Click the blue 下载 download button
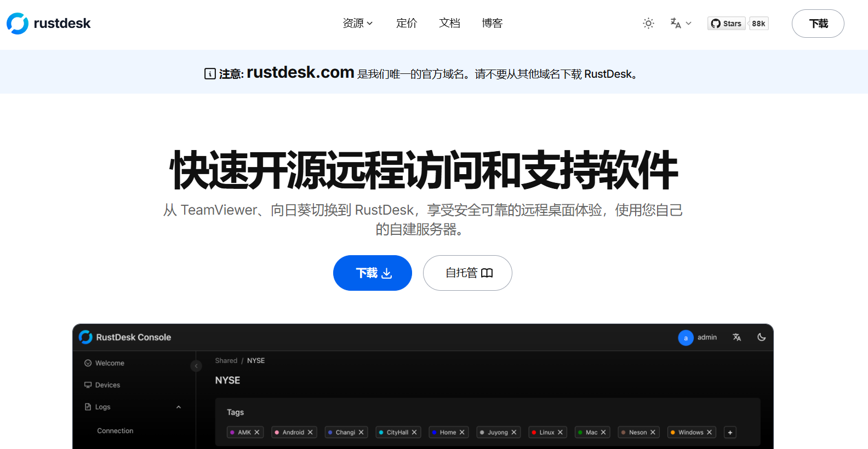Image resolution: width=868 pixels, height=449 pixels. pyautogui.click(x=373, y=273)
